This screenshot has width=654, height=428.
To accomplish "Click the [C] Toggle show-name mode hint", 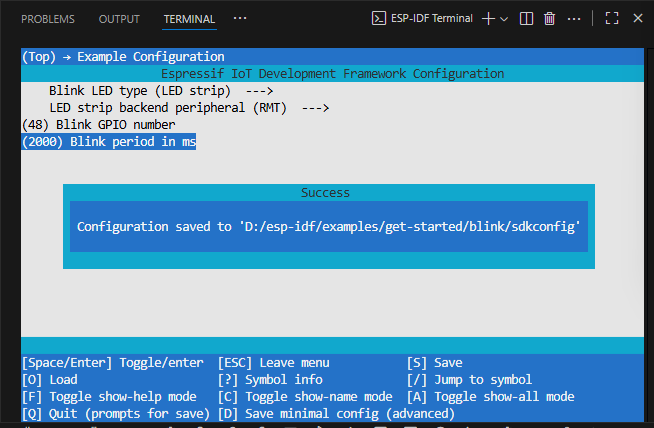I will (305, 397).
